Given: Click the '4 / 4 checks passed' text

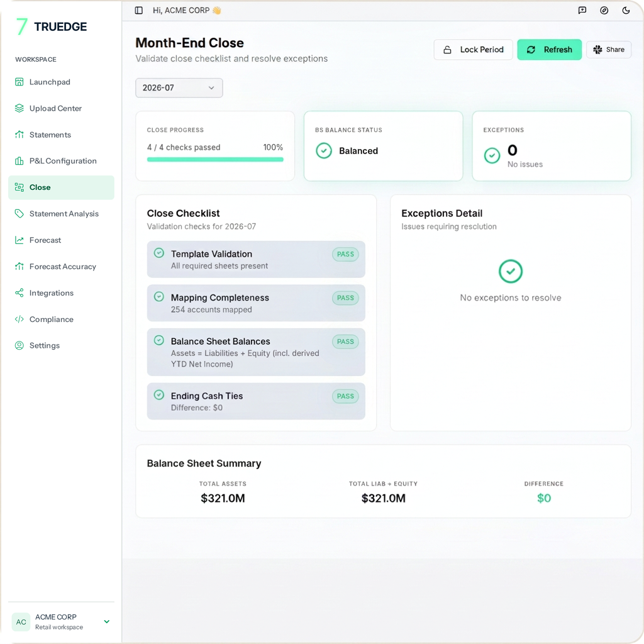Looking at the screenshot, I should (184, 147).
